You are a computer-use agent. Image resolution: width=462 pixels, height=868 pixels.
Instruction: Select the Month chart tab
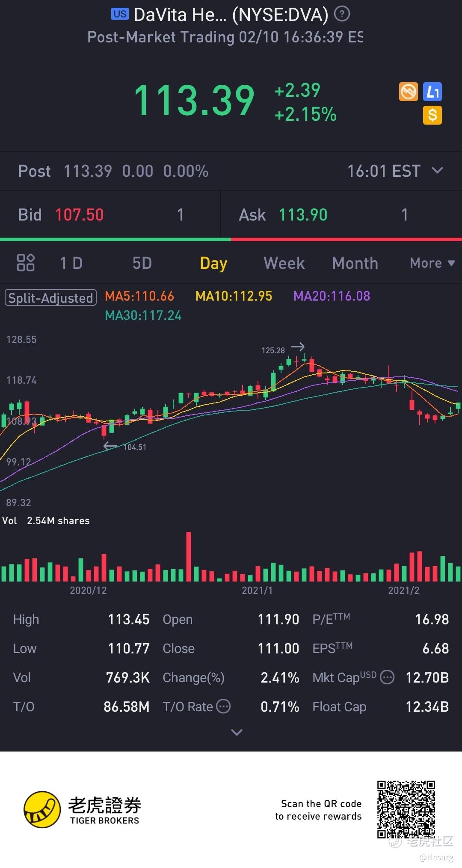click(355, 263)
